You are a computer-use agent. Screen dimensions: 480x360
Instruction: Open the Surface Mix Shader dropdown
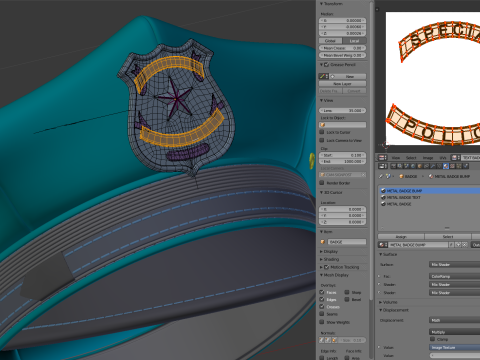tap(454, 265)
